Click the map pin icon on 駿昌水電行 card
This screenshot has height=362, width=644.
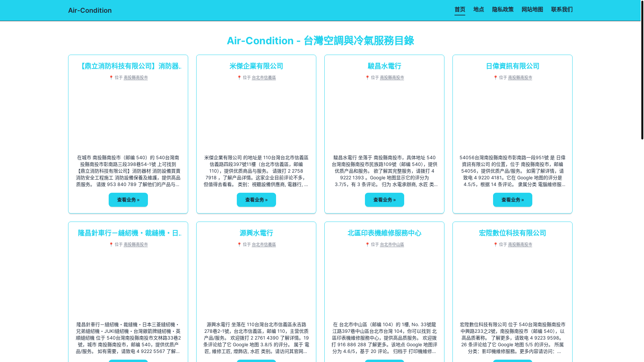tap(367, 77)
